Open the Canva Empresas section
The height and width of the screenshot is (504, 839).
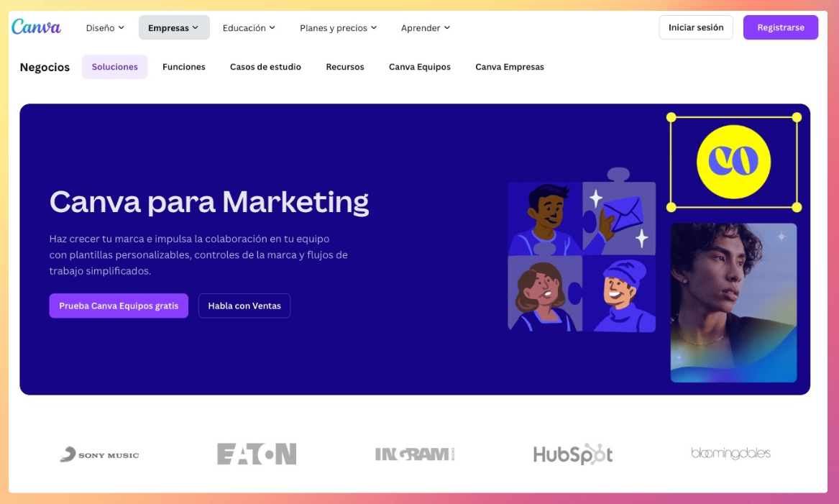509,66
